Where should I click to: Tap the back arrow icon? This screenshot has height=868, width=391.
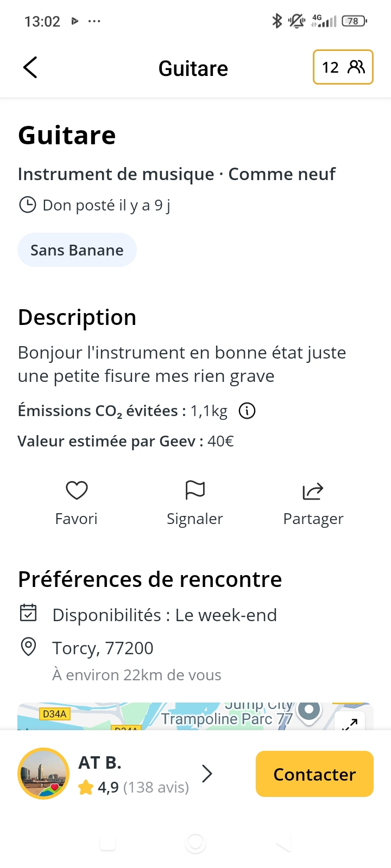[x=30, y=68]
